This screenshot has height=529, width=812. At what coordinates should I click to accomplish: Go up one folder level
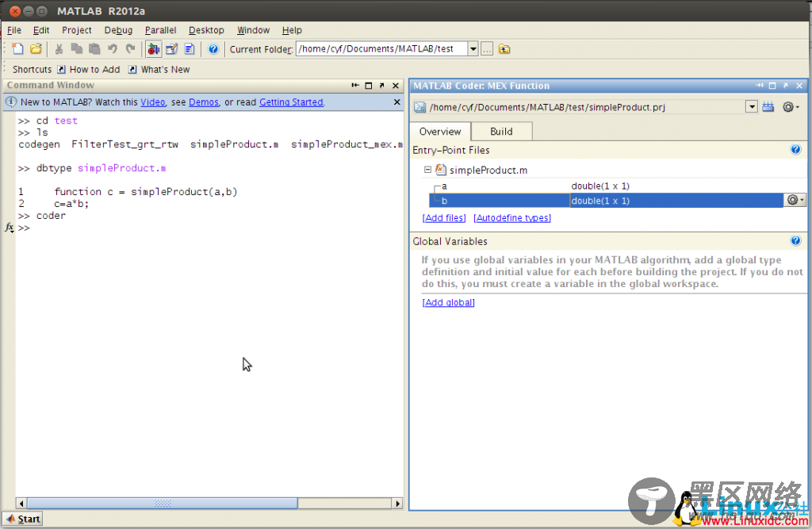tap(504, 49)
